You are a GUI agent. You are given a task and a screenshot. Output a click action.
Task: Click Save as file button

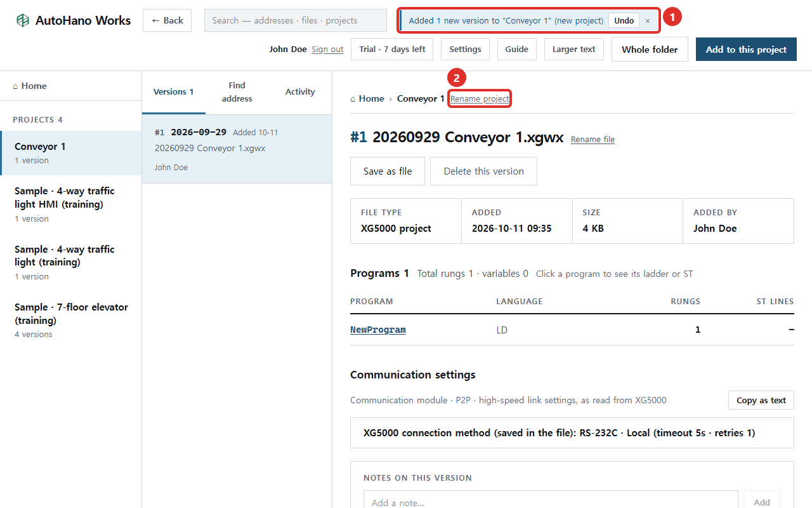point(388,171)
